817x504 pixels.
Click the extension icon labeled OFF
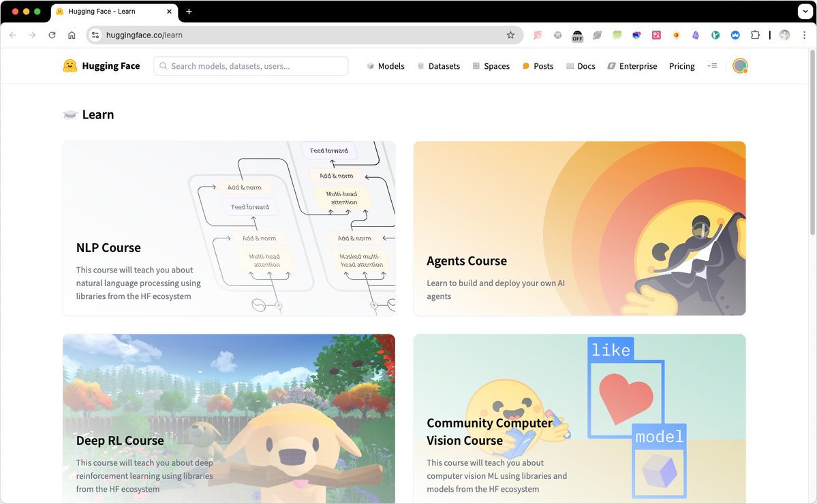coord(577,35)
